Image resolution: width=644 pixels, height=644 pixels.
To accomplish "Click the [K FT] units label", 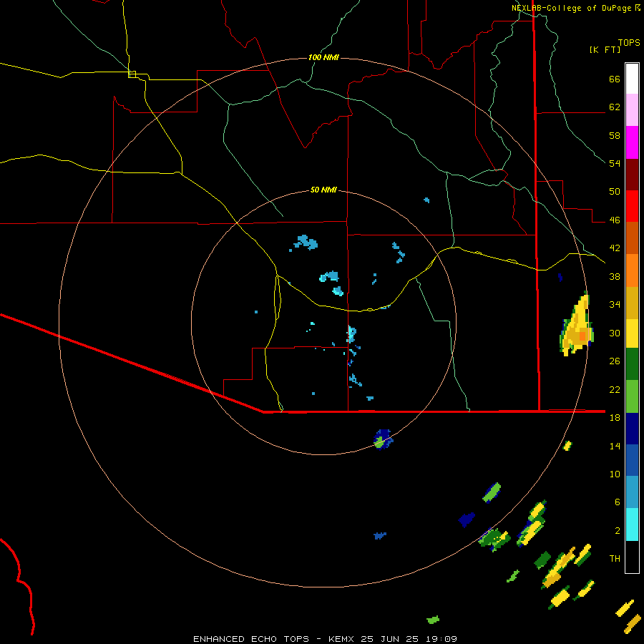I will [x=605, y=50].
